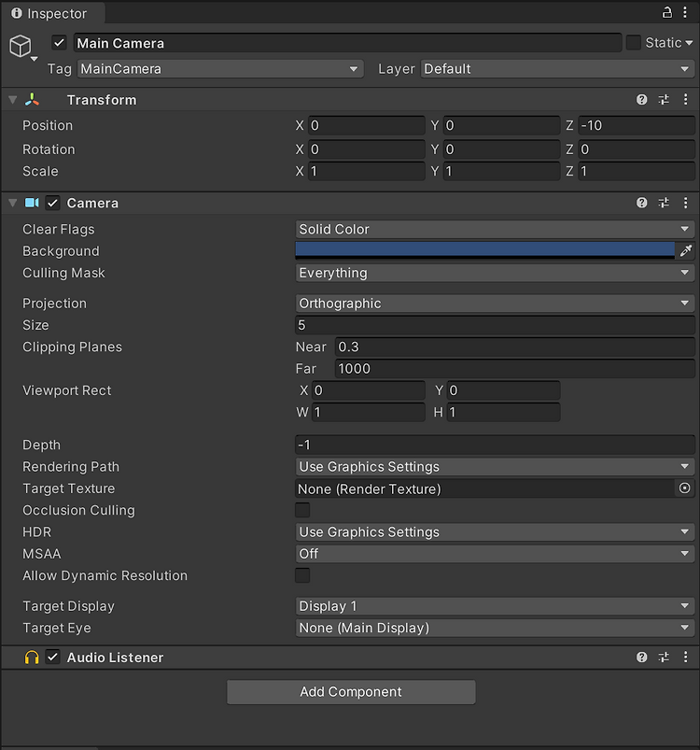Click the Position X field

[x=367, y=125]
